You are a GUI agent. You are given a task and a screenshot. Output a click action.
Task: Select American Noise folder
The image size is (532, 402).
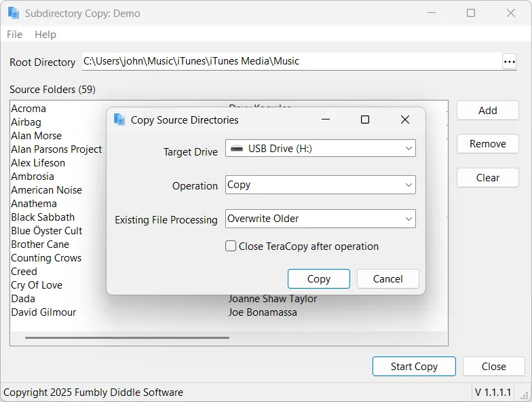tap(46, 190)
